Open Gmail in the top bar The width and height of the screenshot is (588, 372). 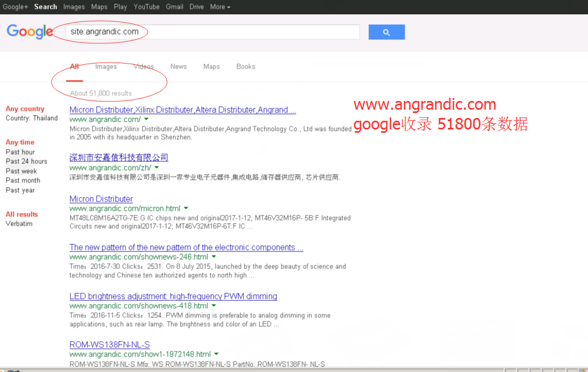[174, 7]
